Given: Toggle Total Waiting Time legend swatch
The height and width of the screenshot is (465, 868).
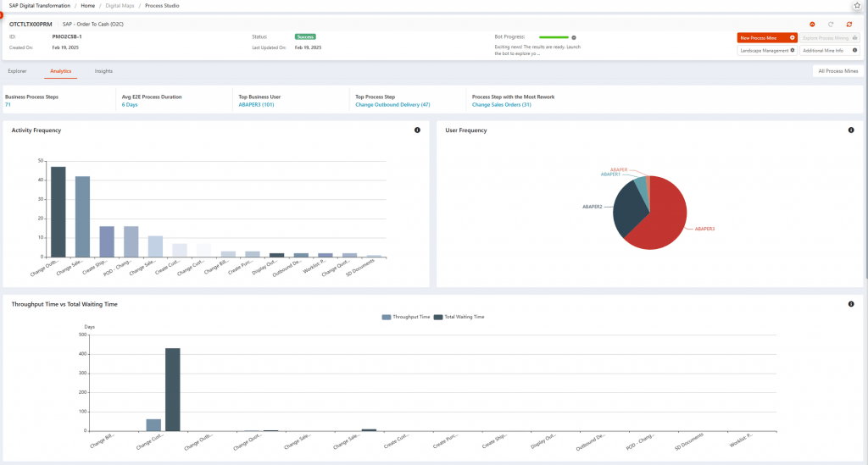Looking at the screenshot, I should coord(438,317).
